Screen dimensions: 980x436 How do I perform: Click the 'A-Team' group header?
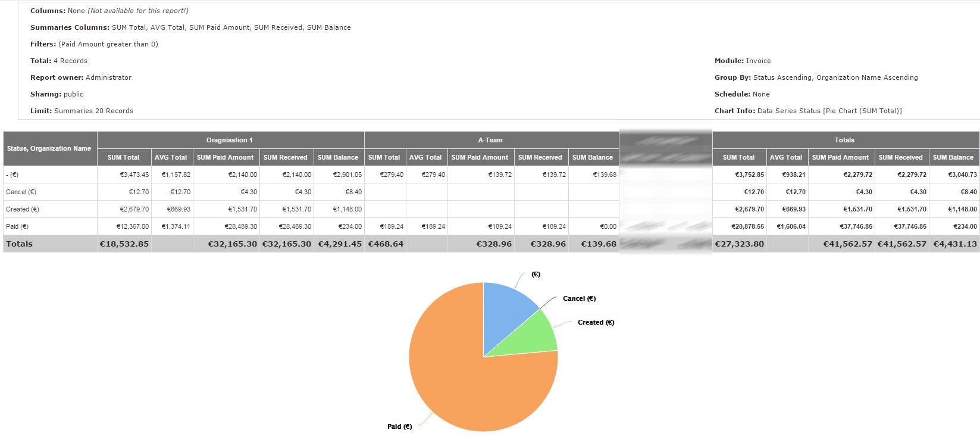click(490, 140)
